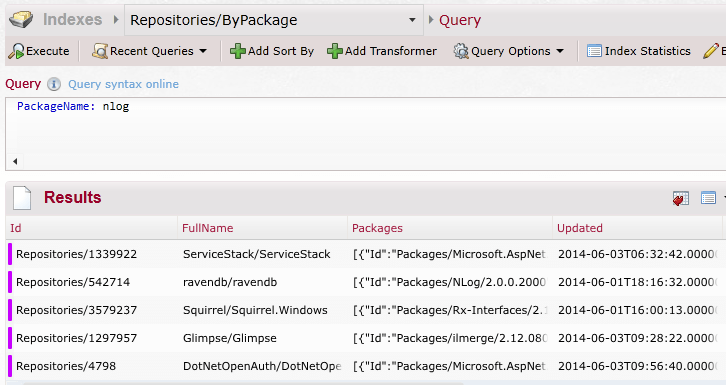Click the query editor left scroll arrow

[x=15, y=161]
